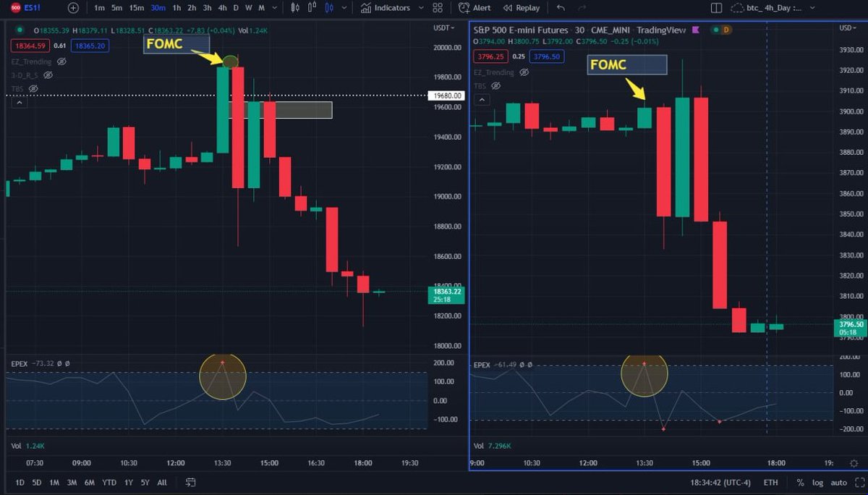Toggle percent scale mode
Screen dimensions: 868x495
click(x=800, y=482)
